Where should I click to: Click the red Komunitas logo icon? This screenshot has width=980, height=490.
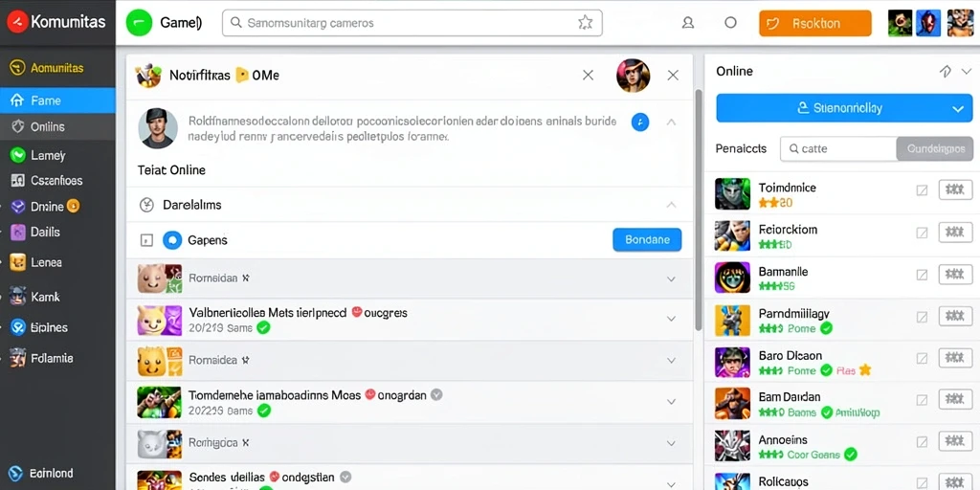click(x=17, y=23)
